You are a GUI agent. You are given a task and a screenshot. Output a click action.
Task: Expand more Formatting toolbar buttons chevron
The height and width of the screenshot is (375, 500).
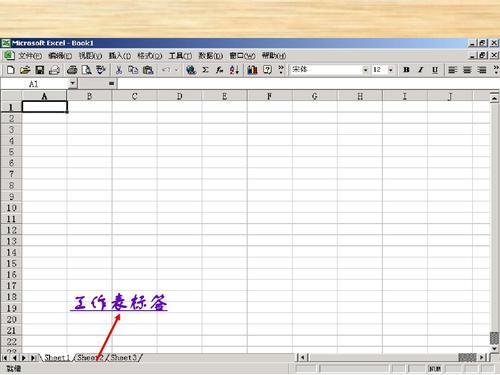(x=496, y=70)
